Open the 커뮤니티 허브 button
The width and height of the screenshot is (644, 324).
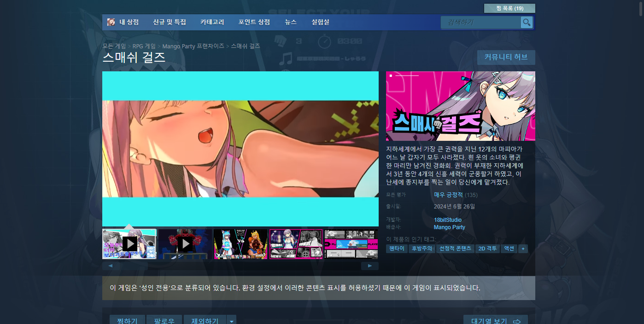[506, 57]
